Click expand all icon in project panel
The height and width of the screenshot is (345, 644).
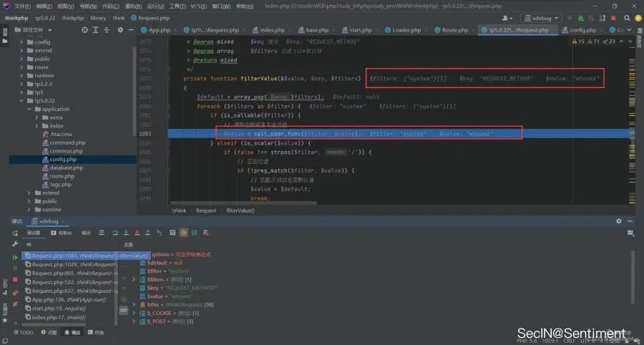click(x=96, y=30)
